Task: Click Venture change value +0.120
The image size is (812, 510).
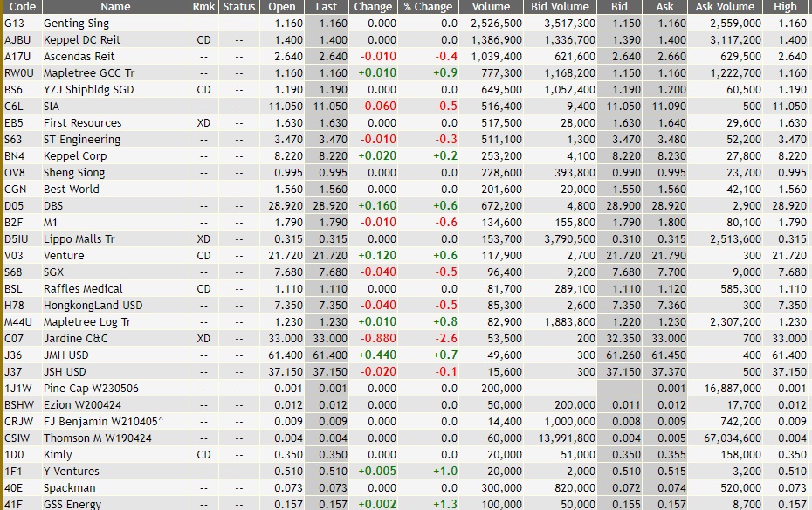Action: (x=377, y=255)
